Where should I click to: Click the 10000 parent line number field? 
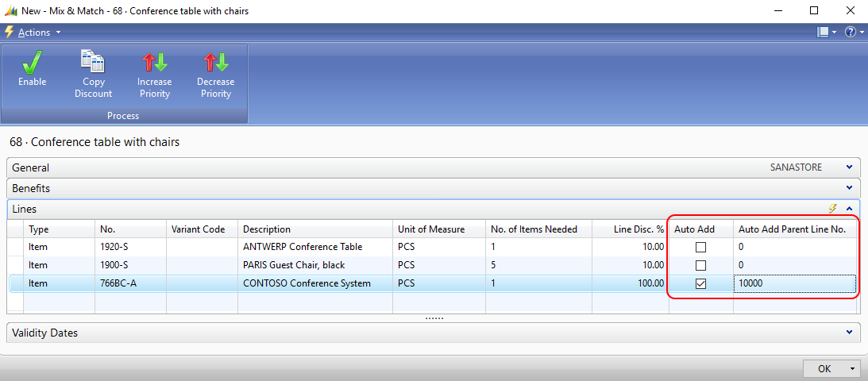795,283
